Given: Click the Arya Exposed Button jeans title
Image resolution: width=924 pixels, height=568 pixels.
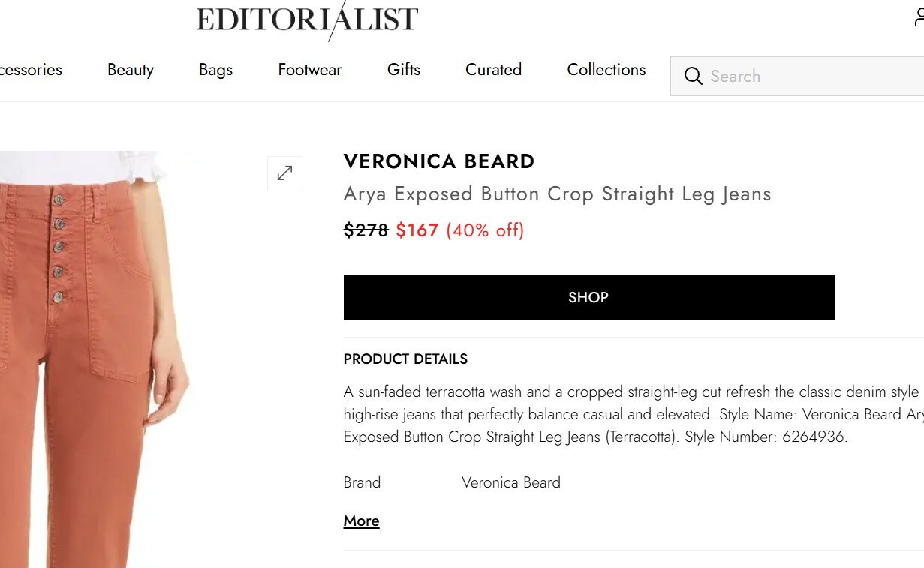Looking at the screenshot, I should click(x=557, y=194).
